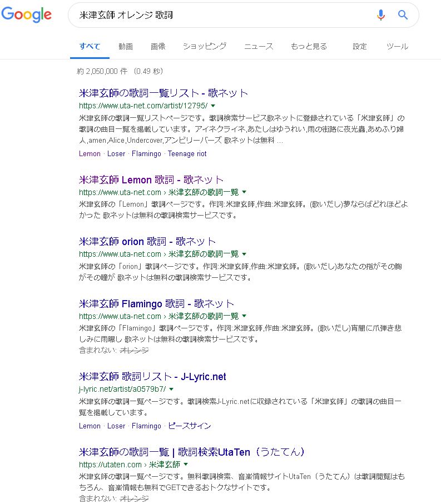441x504 pixels.
Task: Click the first Lemon sitelink under 歌ネット
Action: click(90, 153)
